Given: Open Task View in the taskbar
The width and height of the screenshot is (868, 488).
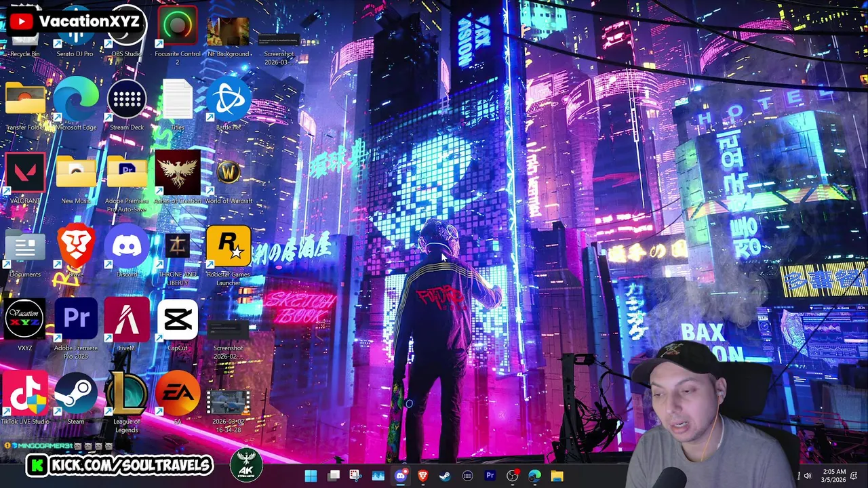Looking at the screenshot, I should [334, 476].
